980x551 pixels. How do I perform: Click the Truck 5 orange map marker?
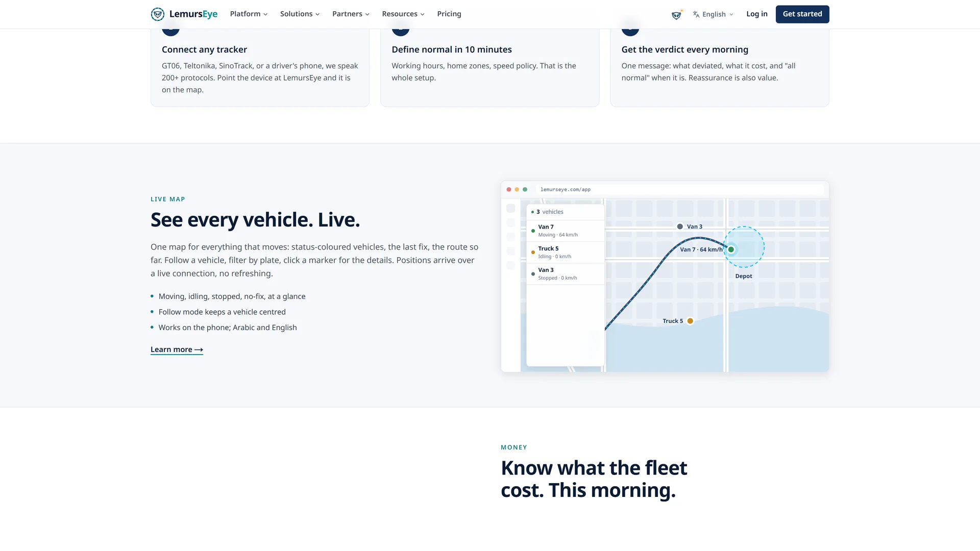690,321
